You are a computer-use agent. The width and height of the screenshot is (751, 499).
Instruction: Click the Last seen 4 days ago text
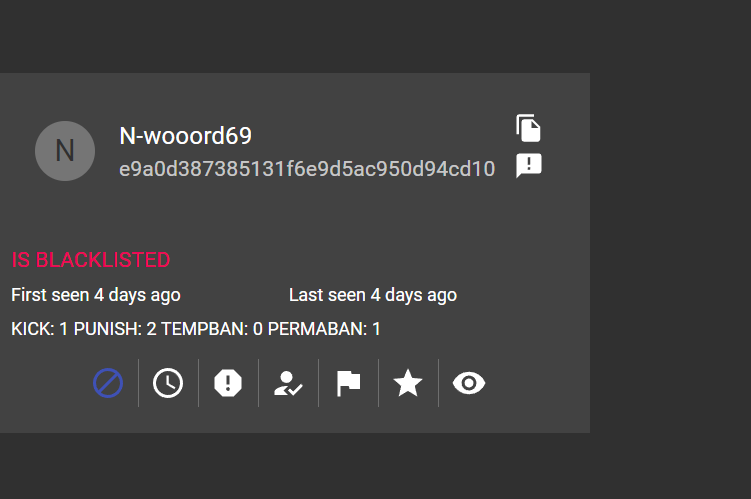pos(373,295)
